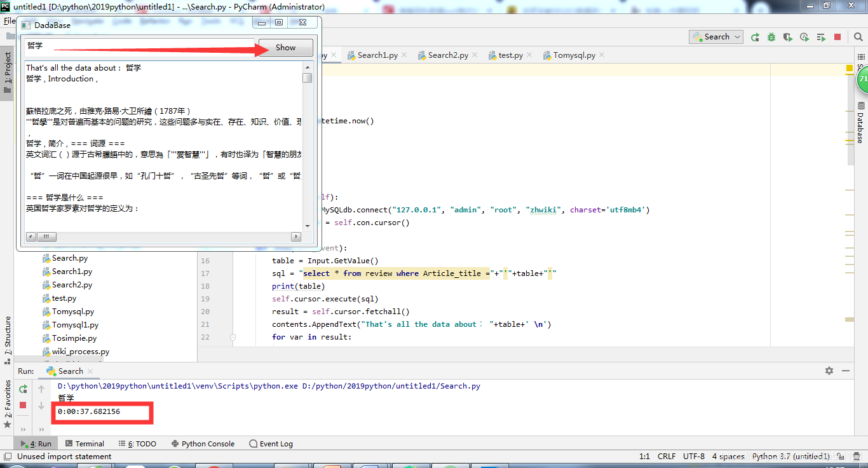Toggle the Project side panel

click(x=7, y=72)
